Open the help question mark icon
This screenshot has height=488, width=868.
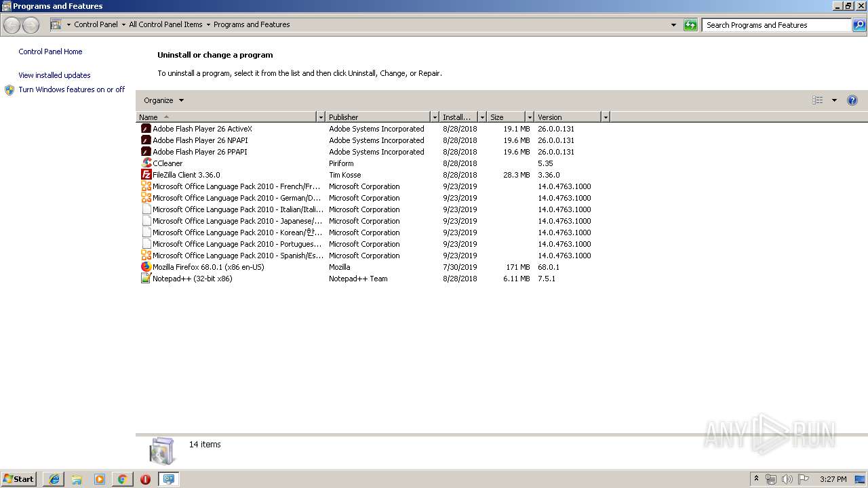[852, 100]
